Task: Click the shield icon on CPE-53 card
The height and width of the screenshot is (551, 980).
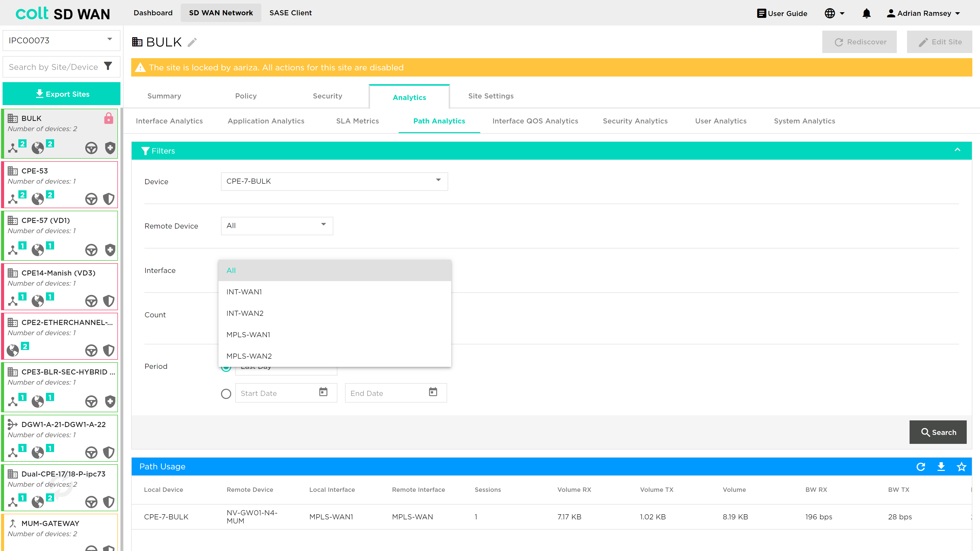Action: pyautogui.click(x=109, y=198)
